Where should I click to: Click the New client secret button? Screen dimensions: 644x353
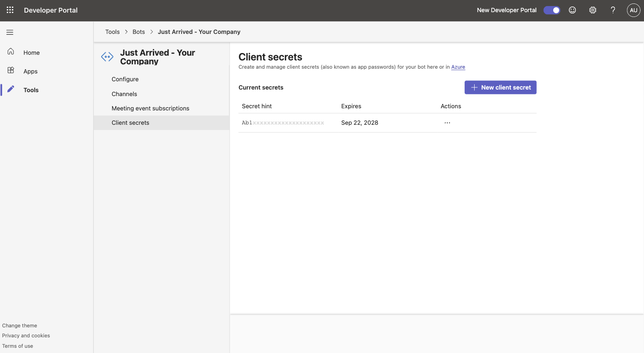pos(501,87)
